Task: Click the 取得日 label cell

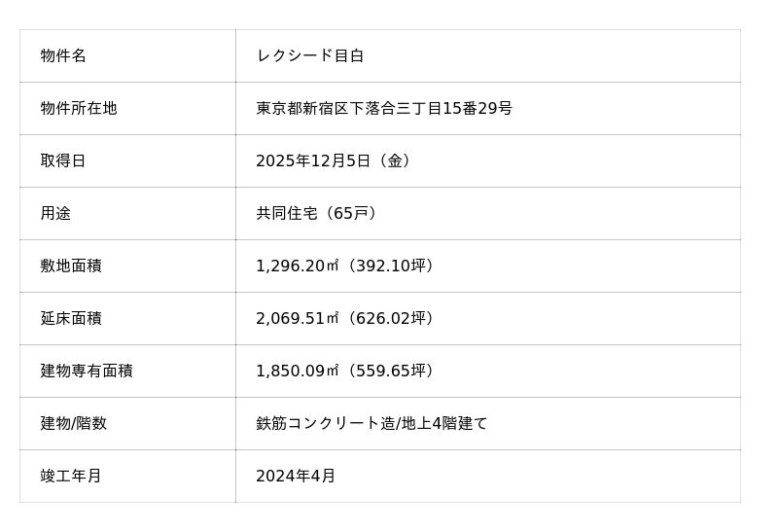Action: [63, 161]
